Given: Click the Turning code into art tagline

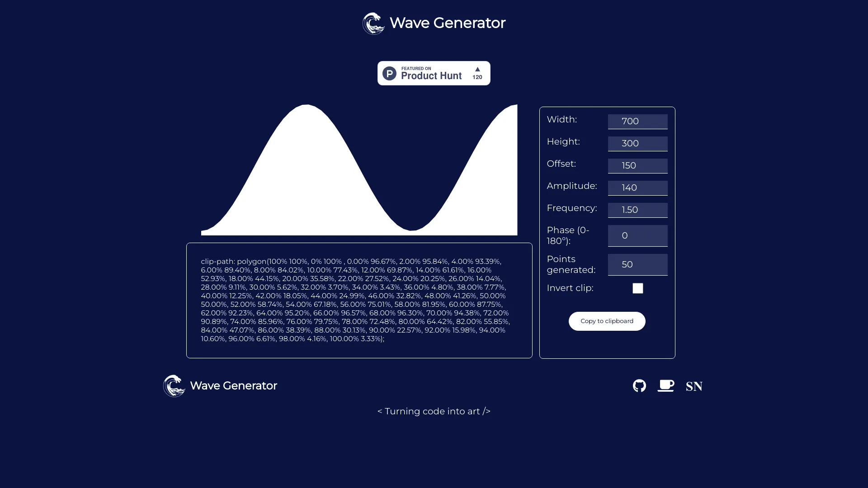Looking at the screenshot, I should pyautogui.click(x=434, y=411).
